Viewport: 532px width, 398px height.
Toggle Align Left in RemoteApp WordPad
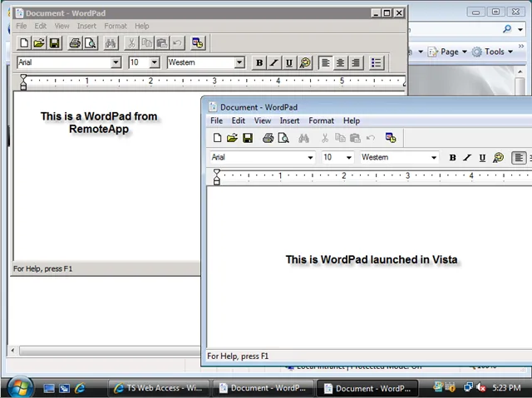point(325,62)
